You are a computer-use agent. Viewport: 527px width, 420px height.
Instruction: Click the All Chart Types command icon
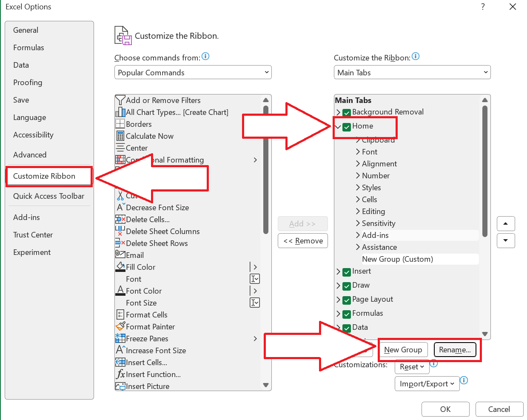(120, 112)
